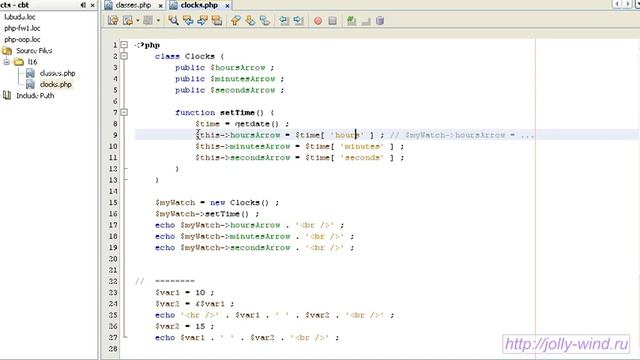
Task: Select the clocks.php editor tab
Action: 199,5
